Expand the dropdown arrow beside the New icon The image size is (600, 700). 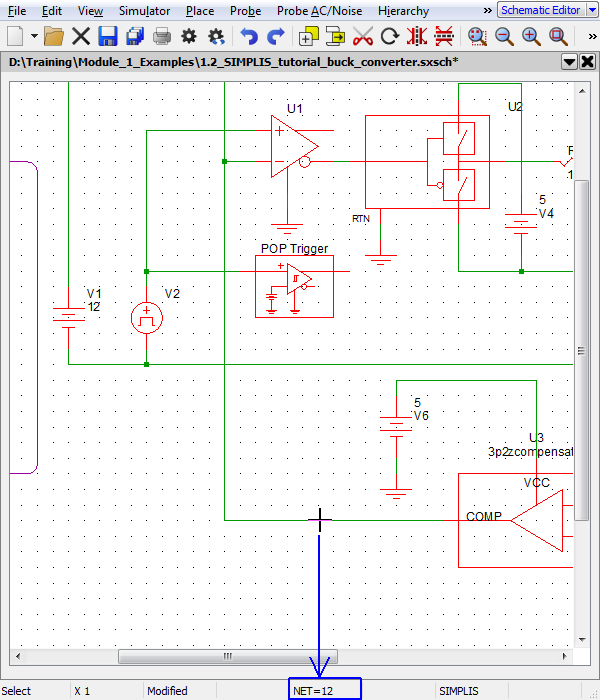pyautogui.click(x=34, y=37)
